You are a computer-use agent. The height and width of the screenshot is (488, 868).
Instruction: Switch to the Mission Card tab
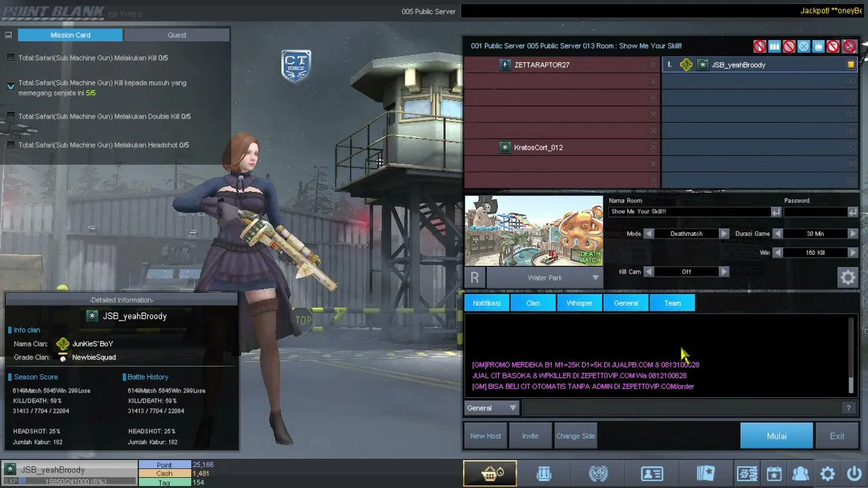(71, 35)
